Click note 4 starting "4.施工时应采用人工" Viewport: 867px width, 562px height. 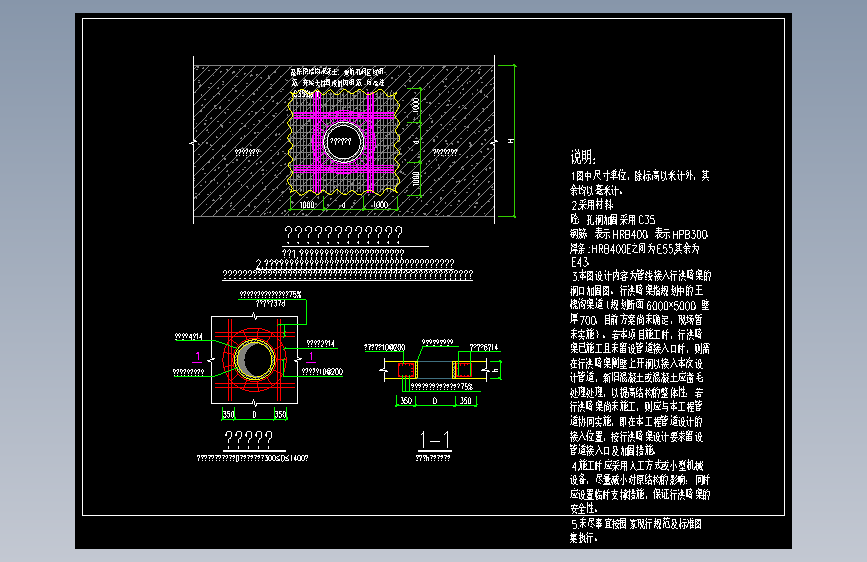point(640,487)
